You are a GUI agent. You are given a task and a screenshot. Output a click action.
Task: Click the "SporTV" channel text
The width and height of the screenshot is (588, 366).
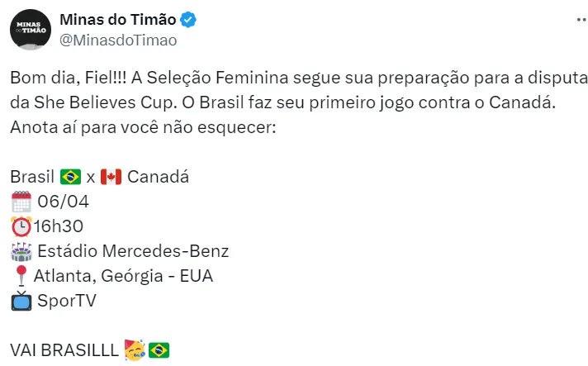click(x=66, y=301)
